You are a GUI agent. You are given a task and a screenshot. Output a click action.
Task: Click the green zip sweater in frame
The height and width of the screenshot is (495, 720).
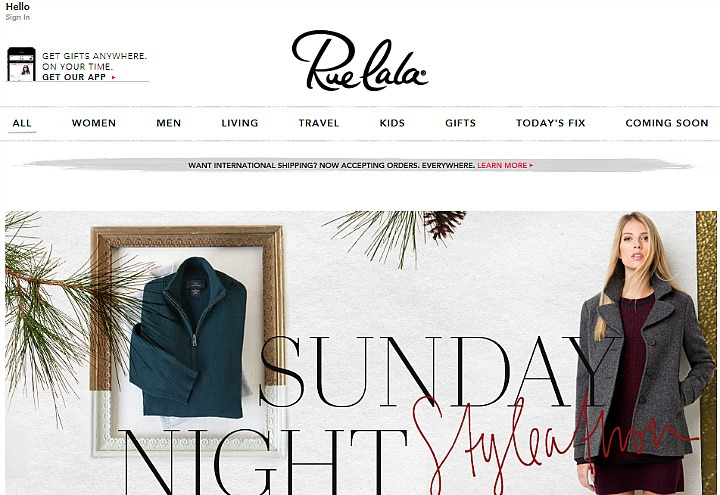click(x=189, y=337)
